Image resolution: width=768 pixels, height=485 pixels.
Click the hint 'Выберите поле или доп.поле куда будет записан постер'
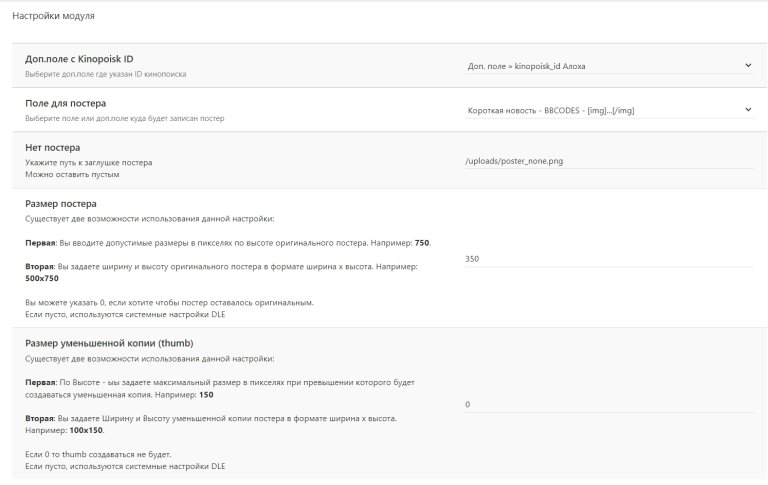[124, 118]
